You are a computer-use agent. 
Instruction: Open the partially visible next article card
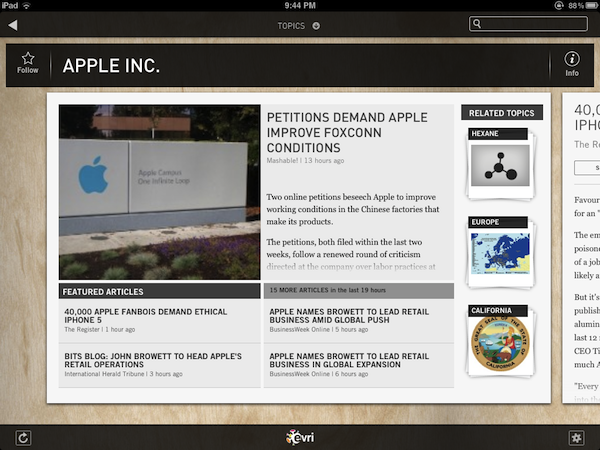point(581,248)
